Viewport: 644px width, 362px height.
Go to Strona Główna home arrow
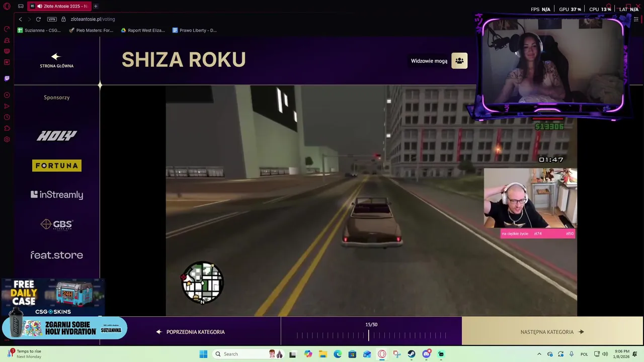(x=56, y=60)
